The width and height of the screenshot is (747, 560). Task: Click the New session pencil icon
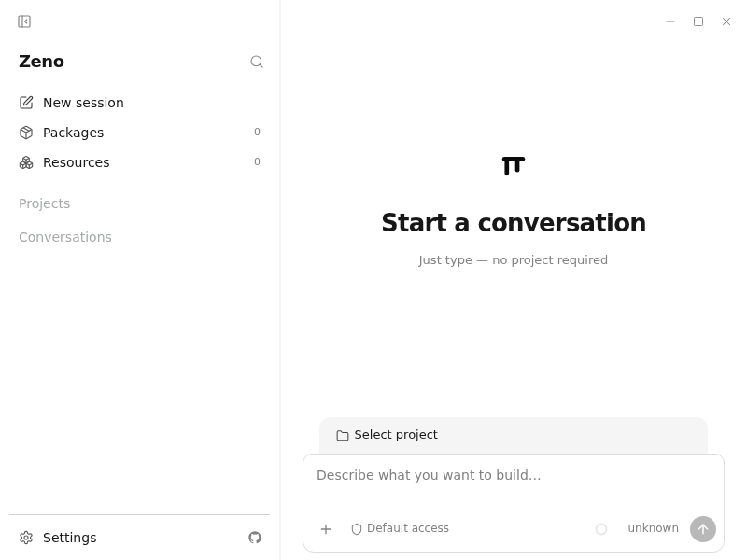[26, 103]
